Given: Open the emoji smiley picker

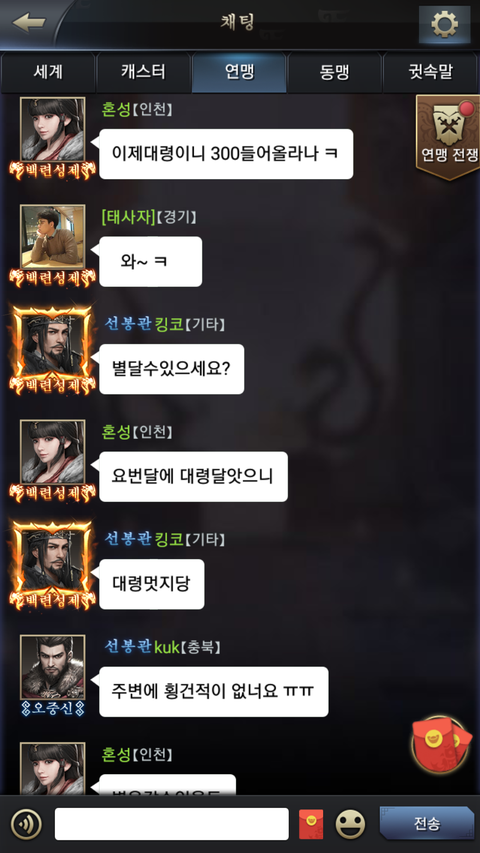Looking at the screenshot, I should (350, 824).
